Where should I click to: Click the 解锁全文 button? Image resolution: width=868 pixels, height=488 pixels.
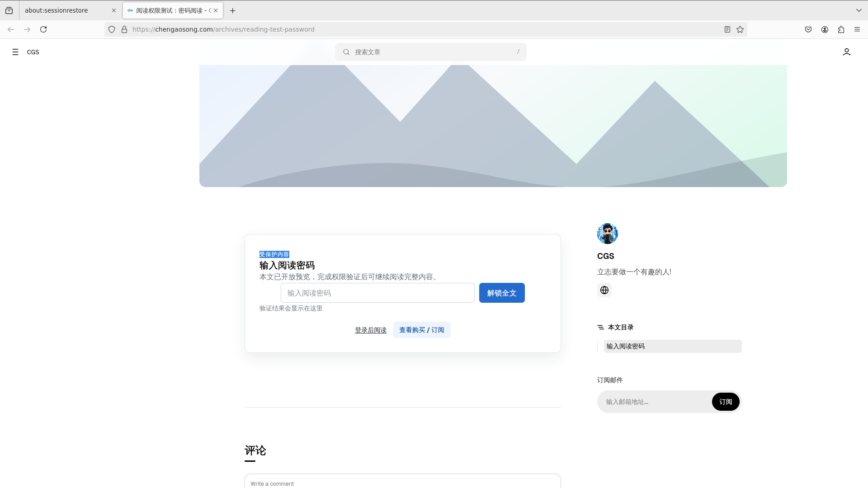pos(502,293)
